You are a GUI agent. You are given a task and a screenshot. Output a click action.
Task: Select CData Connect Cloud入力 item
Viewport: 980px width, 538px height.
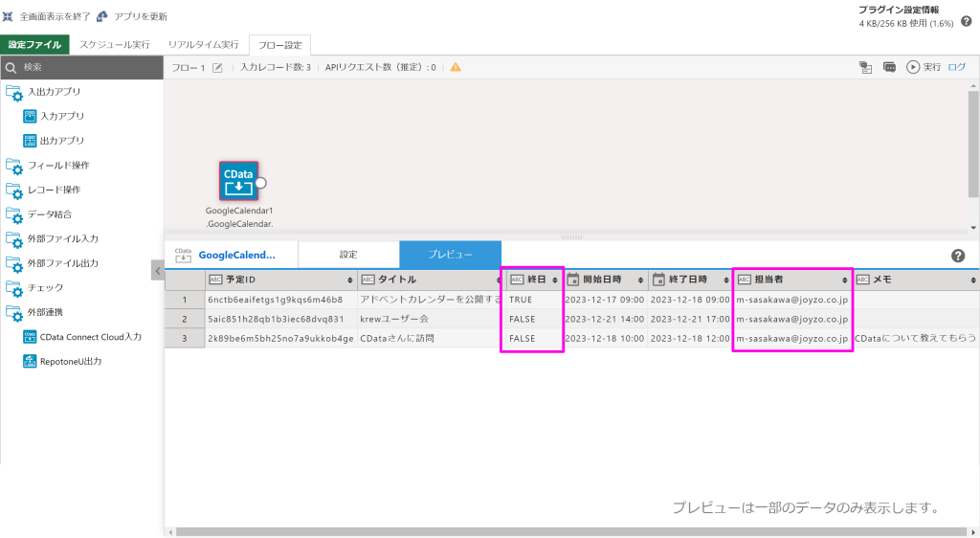pyautogui.click(x=82, y=337)
